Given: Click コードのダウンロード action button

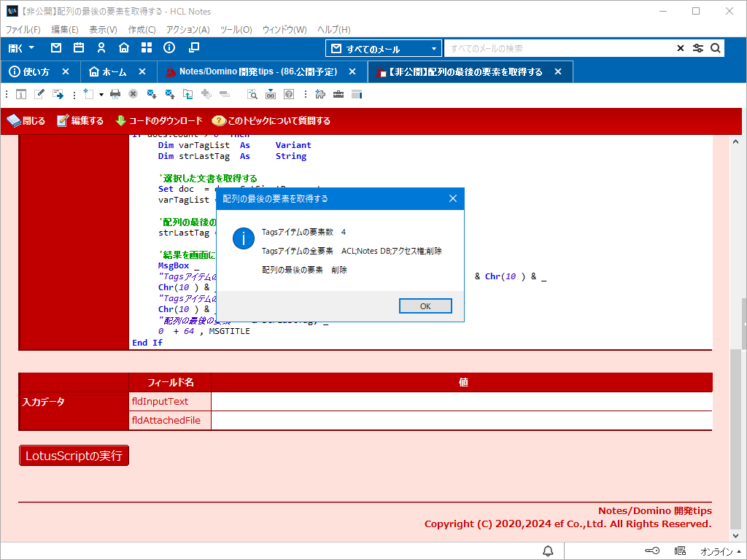Looking at the screenshot, I should [x=159, y=121].
